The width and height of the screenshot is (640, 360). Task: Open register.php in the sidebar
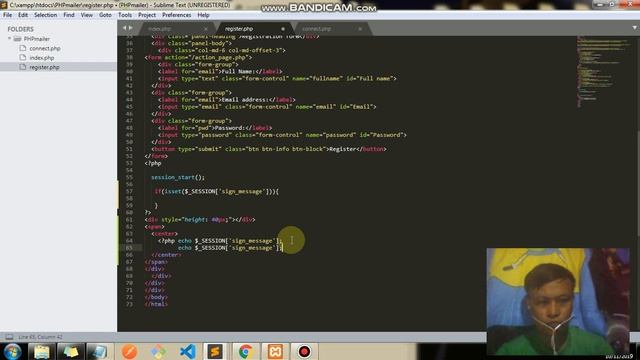click(x=44, y=67)
